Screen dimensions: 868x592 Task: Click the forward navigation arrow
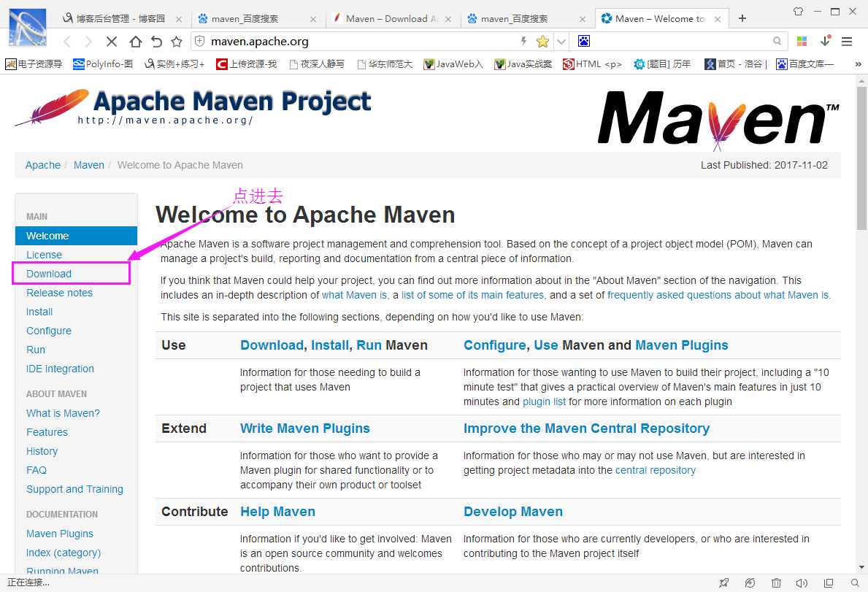(88, 42)
